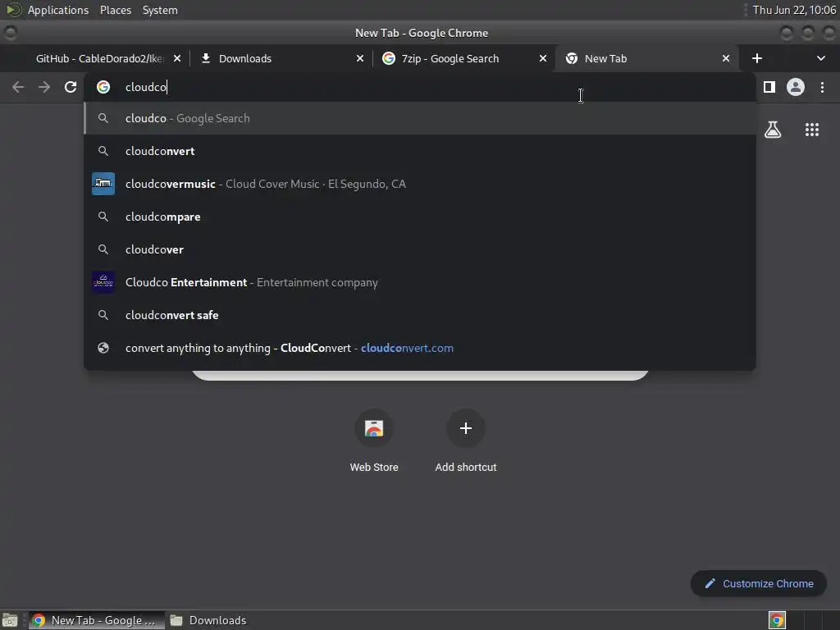Select the New Tab tab

646,58
